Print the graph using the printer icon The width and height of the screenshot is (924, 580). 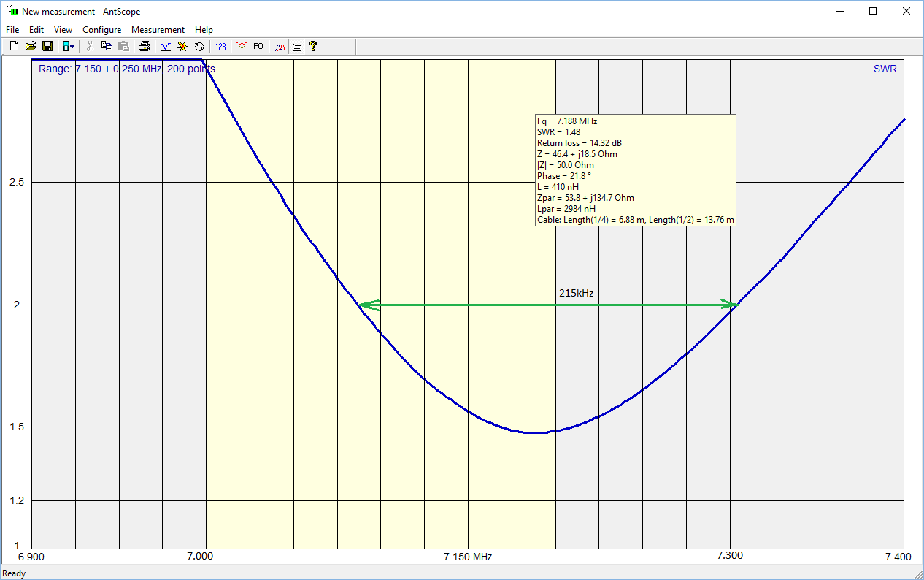pos(145,47)
